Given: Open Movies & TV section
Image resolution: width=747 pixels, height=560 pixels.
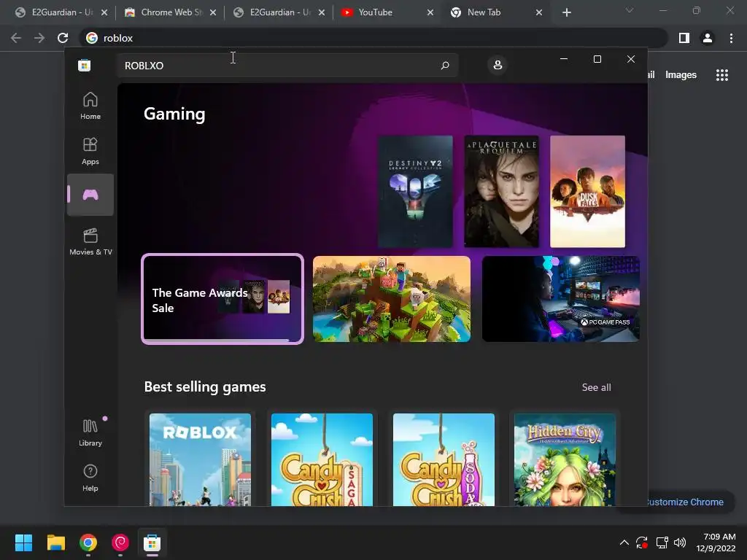Looking at the screenshot, I should 90,241.
